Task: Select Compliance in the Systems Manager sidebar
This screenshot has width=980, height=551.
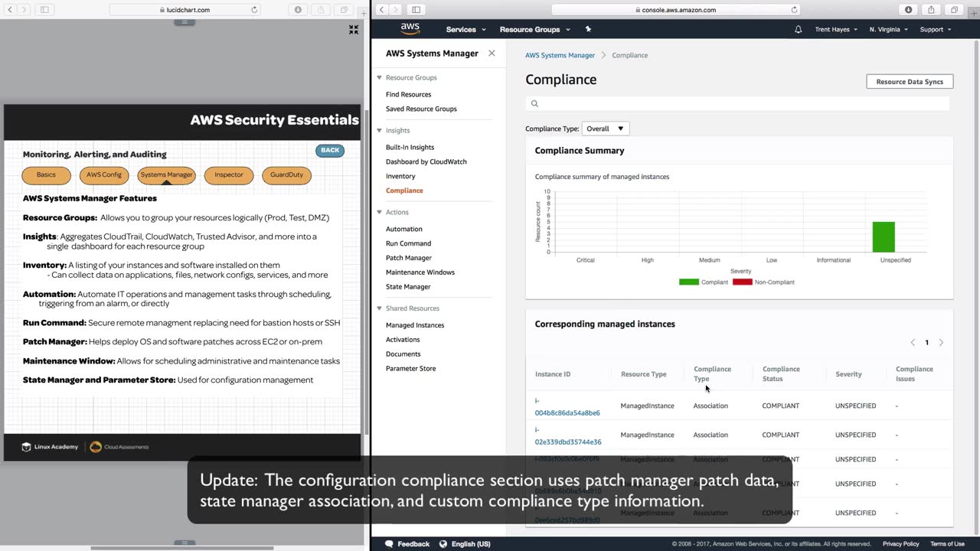Action: tap(404, 191)
